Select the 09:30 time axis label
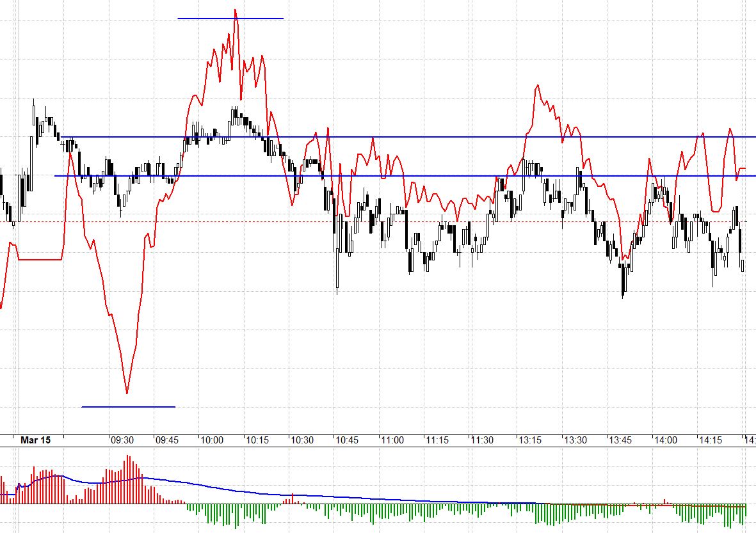Image resolution: width=756 pixels, height=533 pixels. pyautogui.click(x=122, y=440)
